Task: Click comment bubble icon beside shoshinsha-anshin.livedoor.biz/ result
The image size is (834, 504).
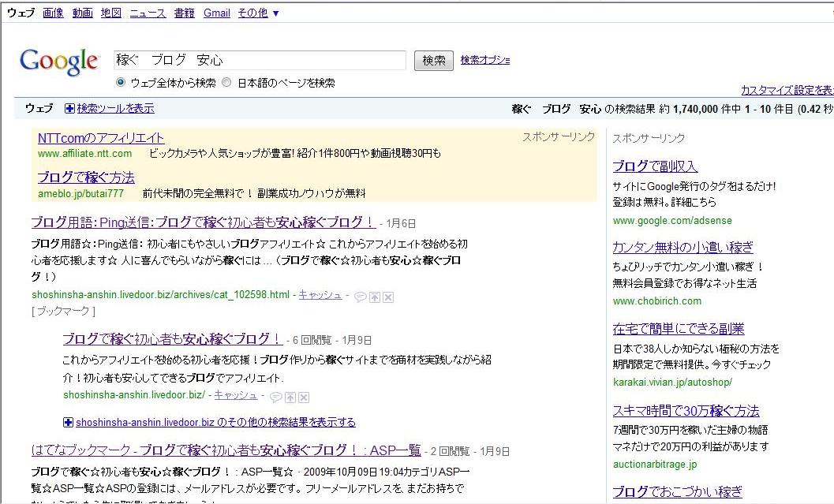Action: point(275,398)
